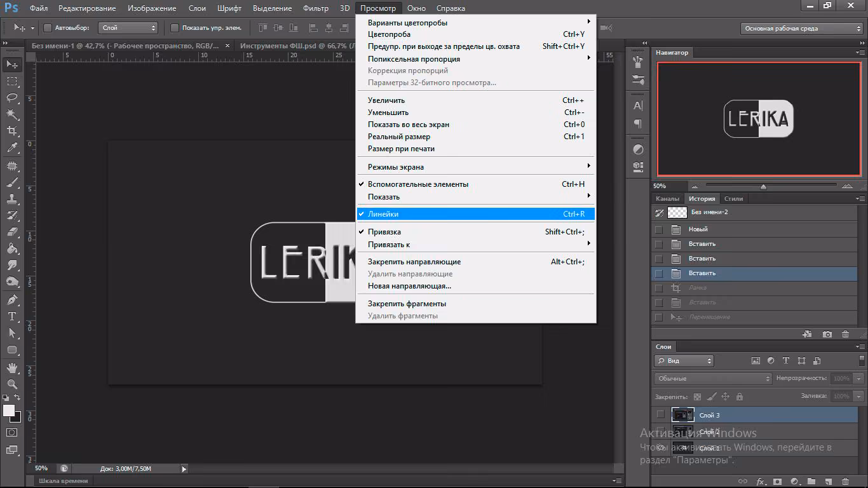Create a new snapshot with the camera icon

pos(827,334)
